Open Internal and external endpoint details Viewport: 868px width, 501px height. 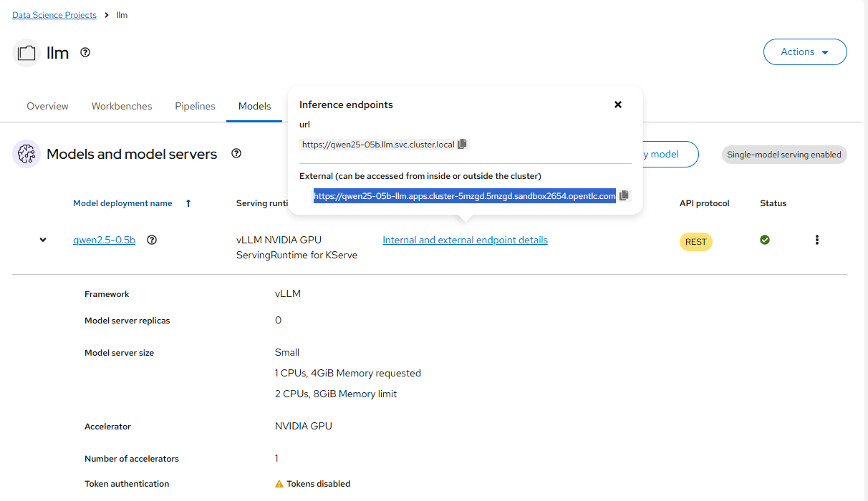tap(465, 240)
